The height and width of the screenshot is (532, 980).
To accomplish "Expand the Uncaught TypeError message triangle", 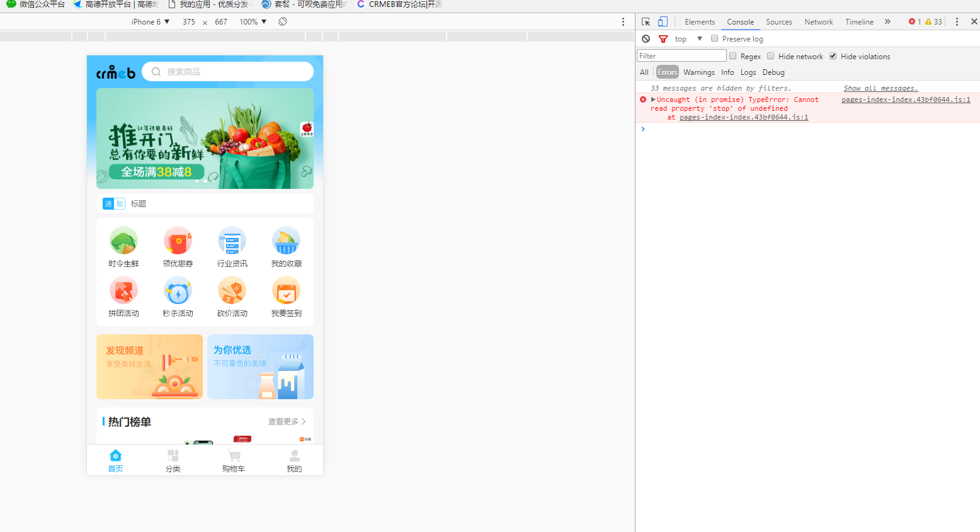I will tap(654, 99).
